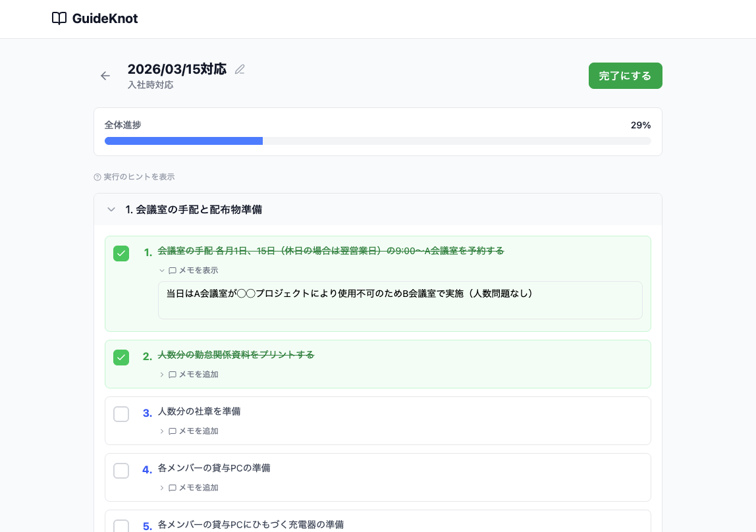Click the 実行のヒントを表示 link
The width and height of the screenshot is (756, 532).
(x=139, y=177)
